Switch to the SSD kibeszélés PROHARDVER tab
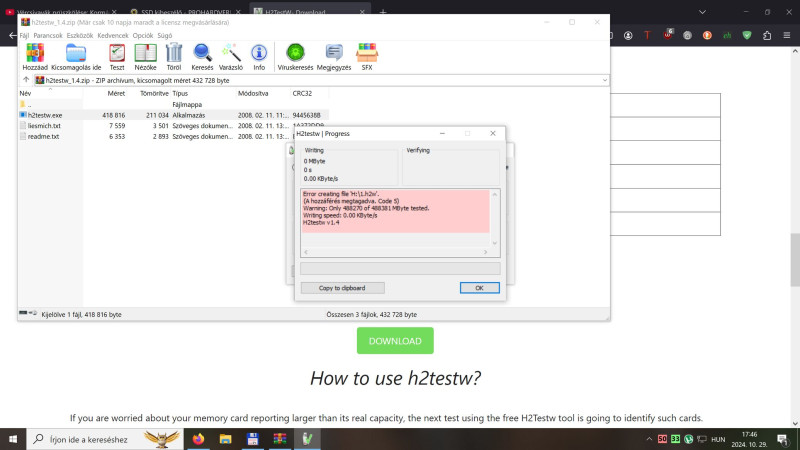The image size is (800, 450). (x=184, y=12)
